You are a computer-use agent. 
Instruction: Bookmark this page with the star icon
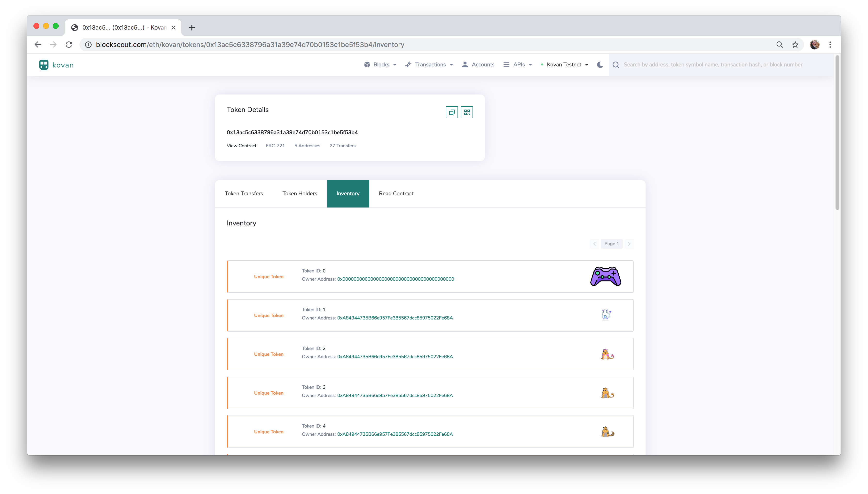tap(795, 44)
